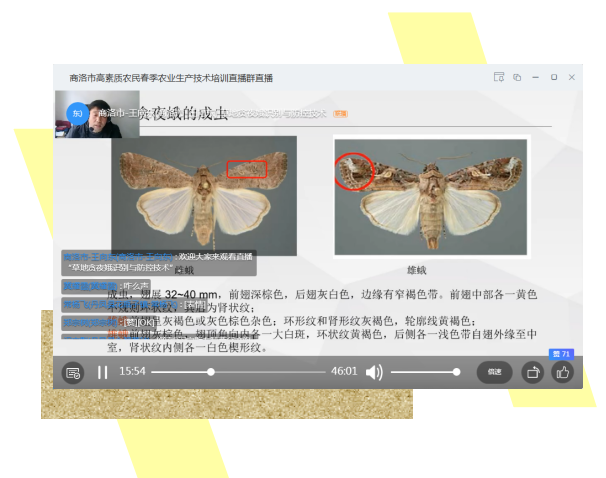Mute the video volume speaker icon
The width and height of the screenshot is (606, 478).
pyautogui.click(x=374, y=372)
